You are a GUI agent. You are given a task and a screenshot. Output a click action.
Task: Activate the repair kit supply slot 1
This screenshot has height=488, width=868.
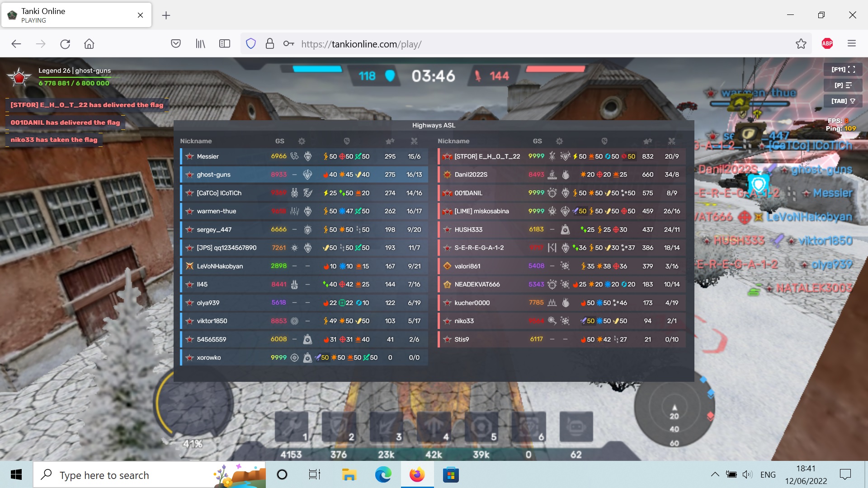pyautogui.click(x=292, y=427)
